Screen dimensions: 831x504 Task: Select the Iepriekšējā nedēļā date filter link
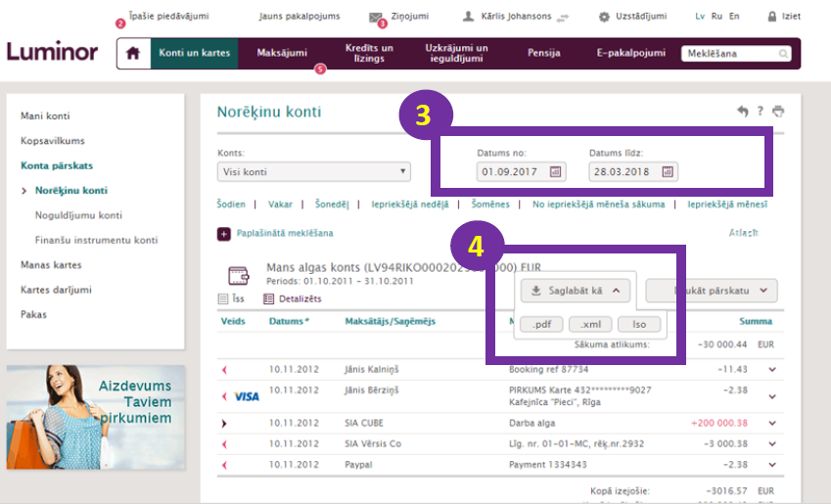click(x=410, y=205)
